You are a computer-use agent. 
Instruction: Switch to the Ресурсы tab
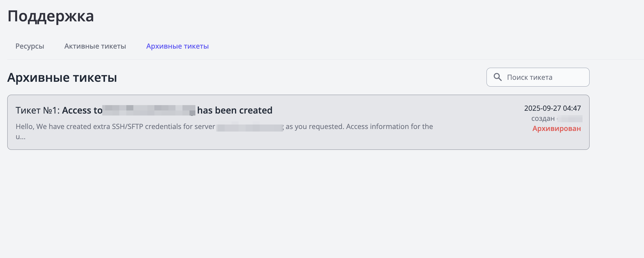30,46
